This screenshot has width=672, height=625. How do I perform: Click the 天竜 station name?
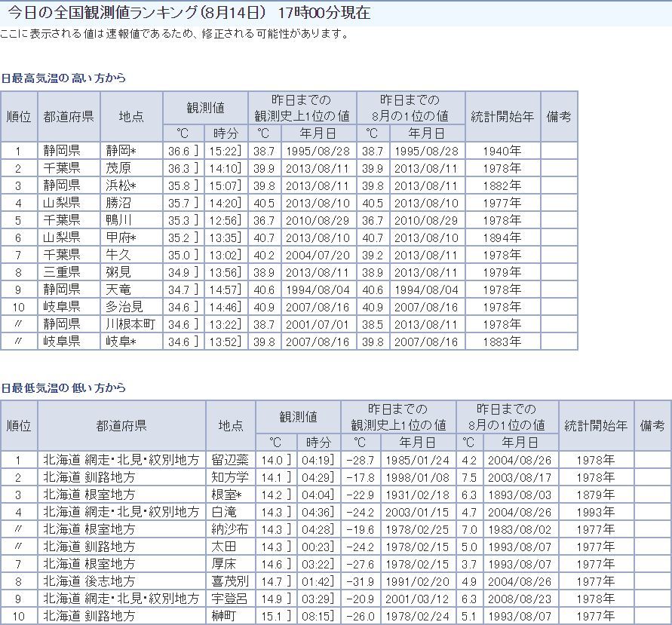pyautogui.click(x=118, y=290)
